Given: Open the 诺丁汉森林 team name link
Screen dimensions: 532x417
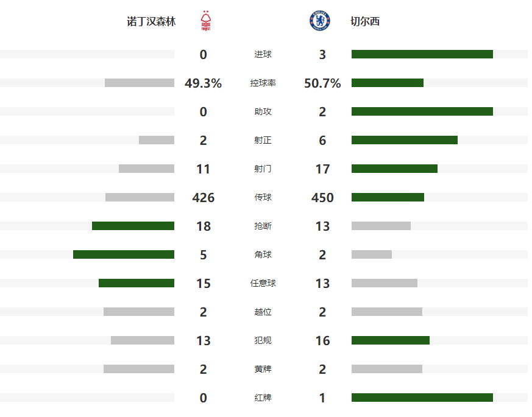Looking at the screenshot, I should click(151, 22).
